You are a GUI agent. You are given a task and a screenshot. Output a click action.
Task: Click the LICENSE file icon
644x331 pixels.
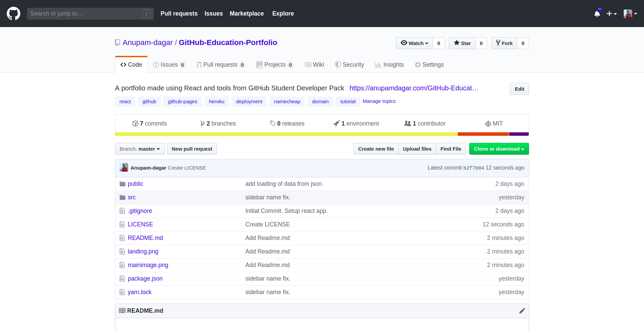[122, 224]
